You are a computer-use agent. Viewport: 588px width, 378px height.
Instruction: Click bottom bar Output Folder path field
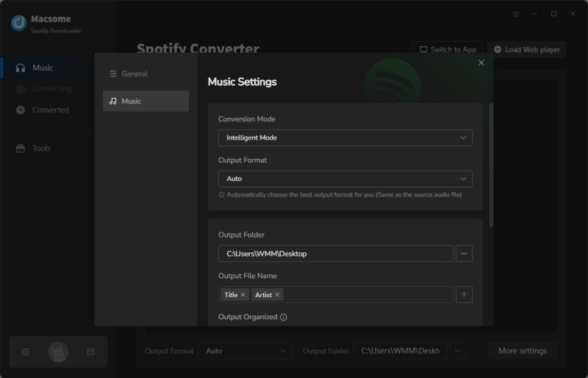[x=400, y=351]
